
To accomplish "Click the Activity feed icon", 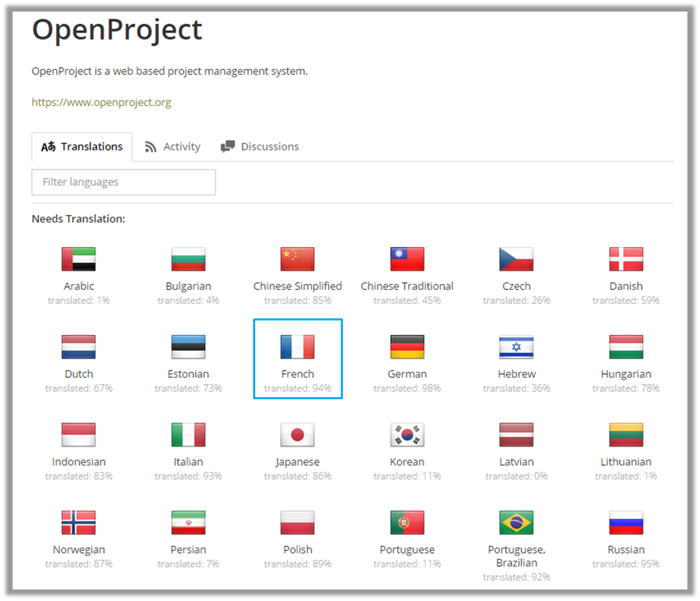I will point(151,146).
